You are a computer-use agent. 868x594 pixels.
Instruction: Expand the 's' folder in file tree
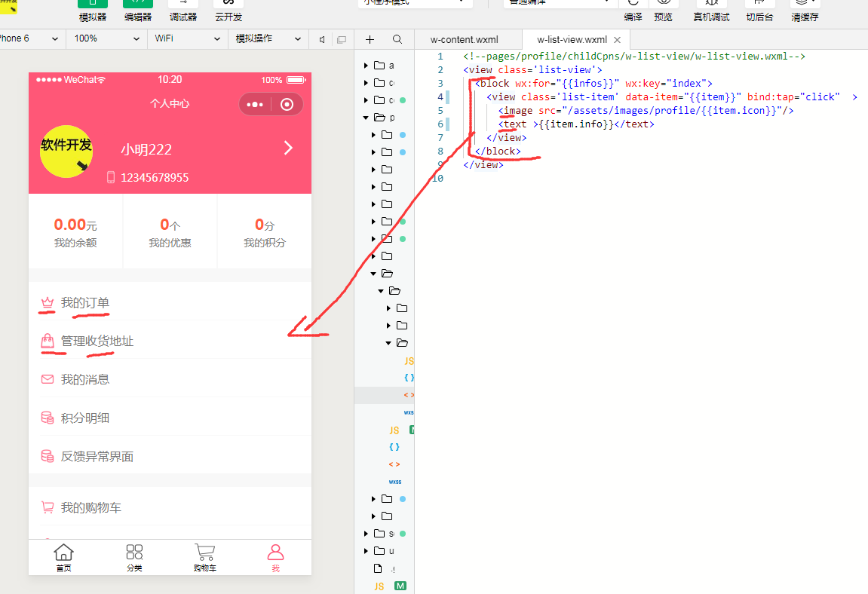click(x=365, y=534)
